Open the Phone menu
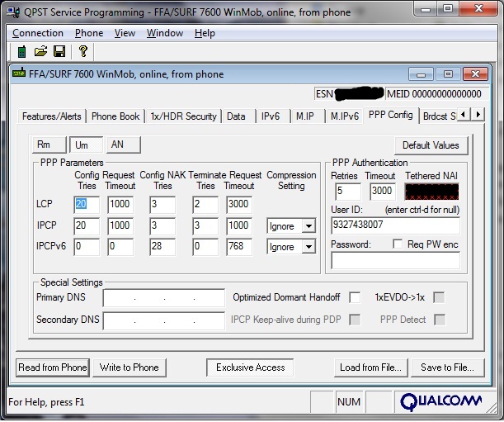This screenshot has width=504, height=422. [89, 33]
